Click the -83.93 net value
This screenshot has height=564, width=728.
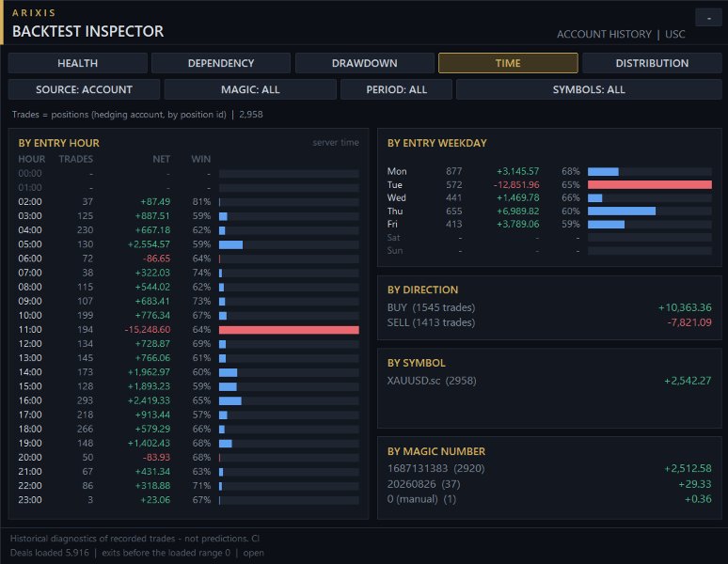pos(156,458)
